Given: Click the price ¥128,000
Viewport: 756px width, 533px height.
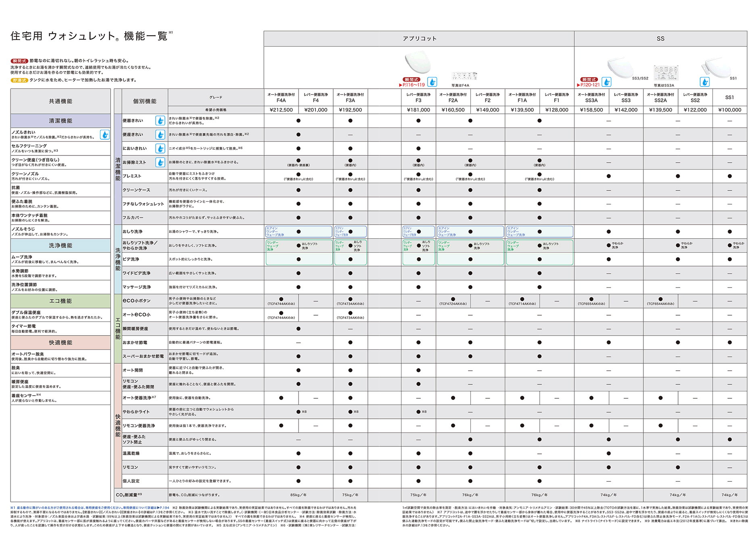Looking at the screenshot, I should pos(557,110).
